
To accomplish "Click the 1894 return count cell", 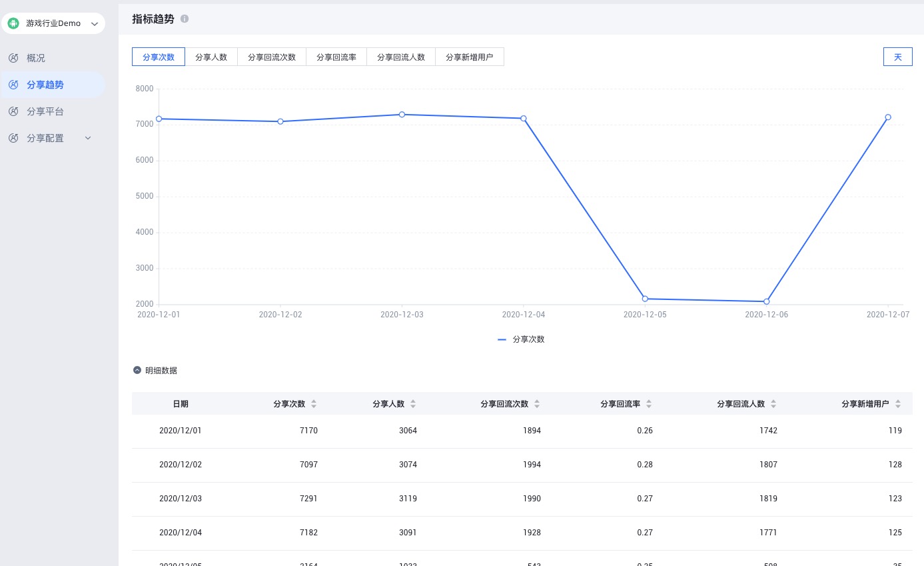I will point(532,431).
